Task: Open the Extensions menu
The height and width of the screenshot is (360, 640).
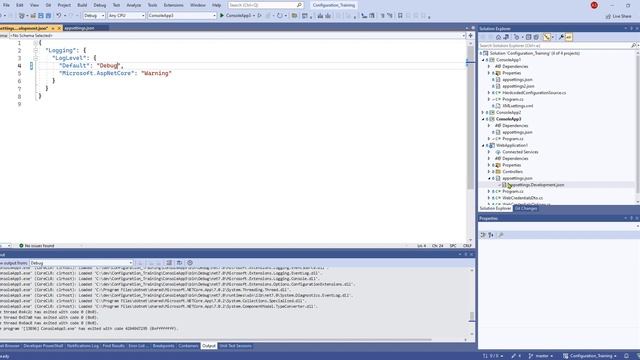Action: pos(173,5)
